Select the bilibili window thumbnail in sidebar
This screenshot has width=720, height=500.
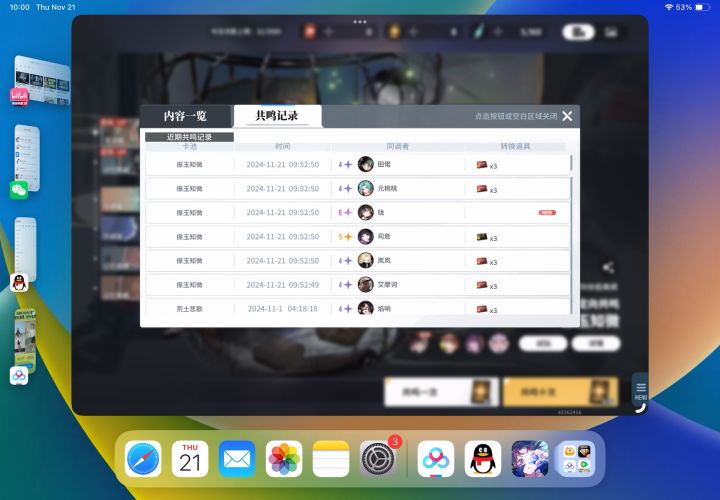click(41, 80)
